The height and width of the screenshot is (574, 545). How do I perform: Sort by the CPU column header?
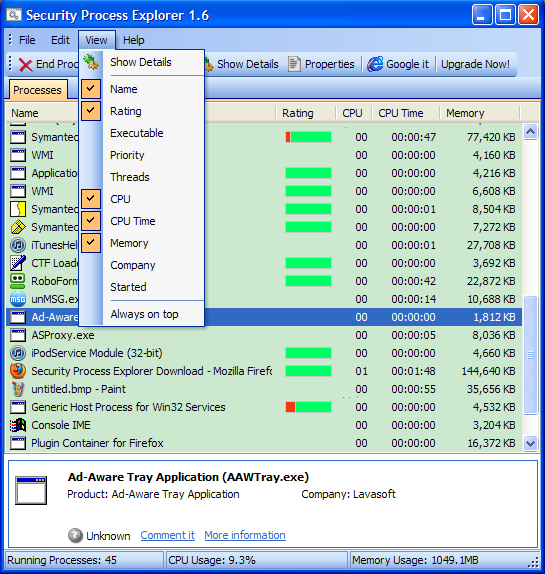tap(353, 113)
